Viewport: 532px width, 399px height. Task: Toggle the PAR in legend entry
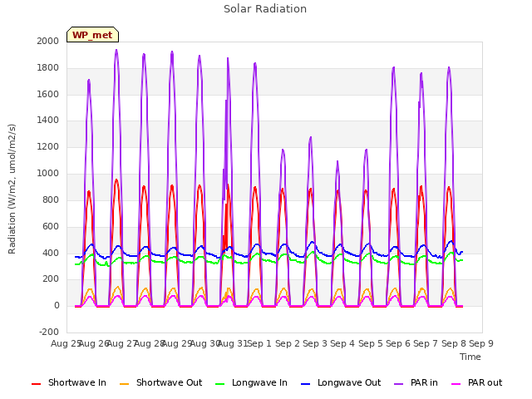pyautogui.click(x=416, y=382)
